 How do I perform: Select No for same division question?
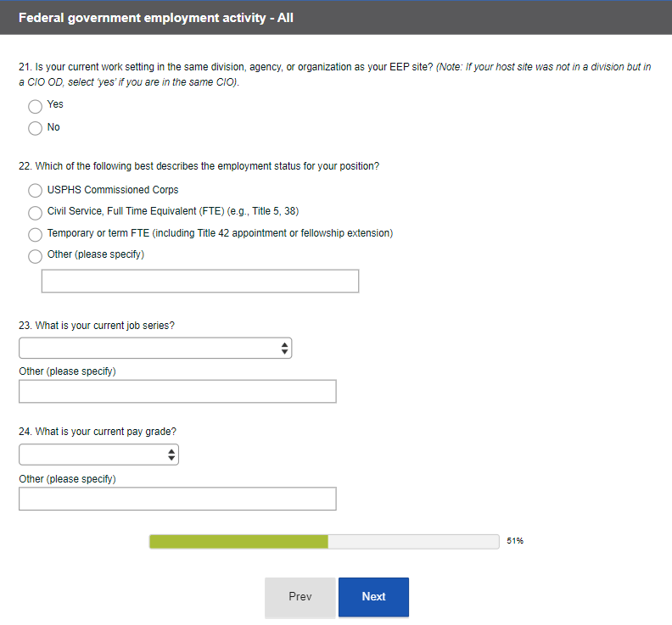[35, 128]
